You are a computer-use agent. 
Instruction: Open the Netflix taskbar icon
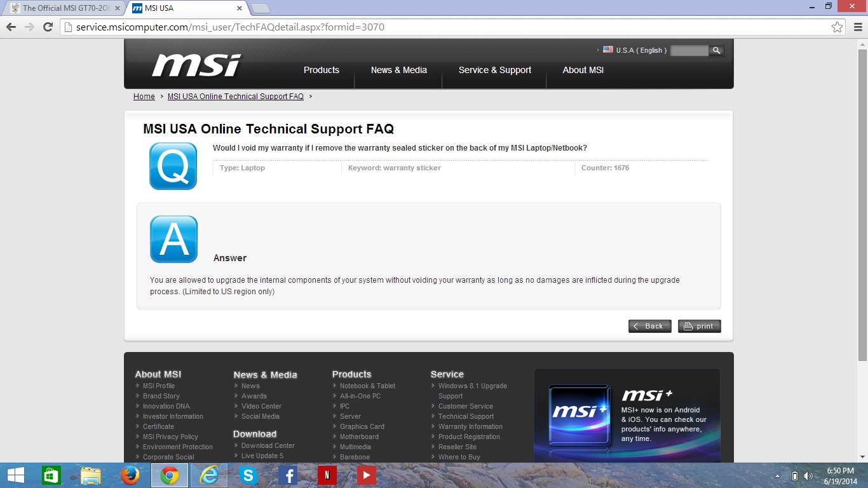click(327, 475)
